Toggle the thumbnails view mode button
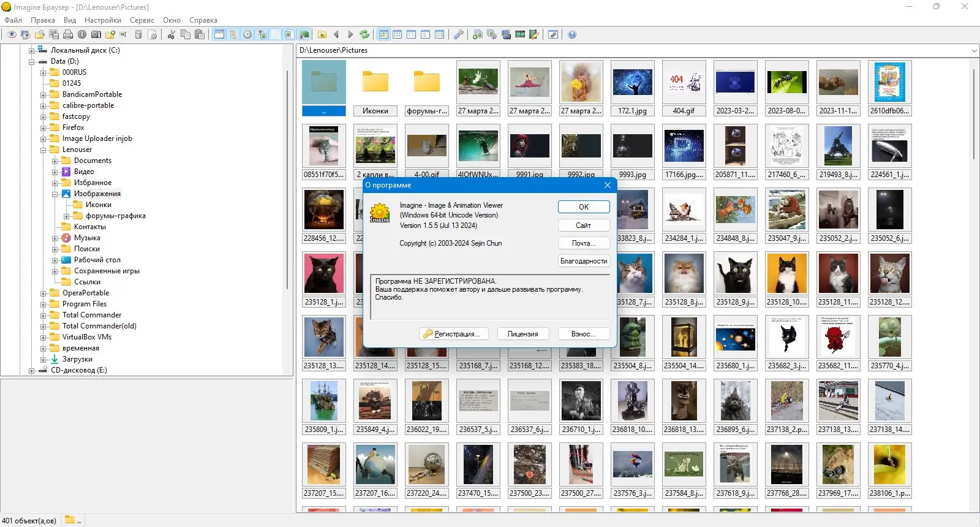Screen dimensions: 980x527 [x=383, y=34]
